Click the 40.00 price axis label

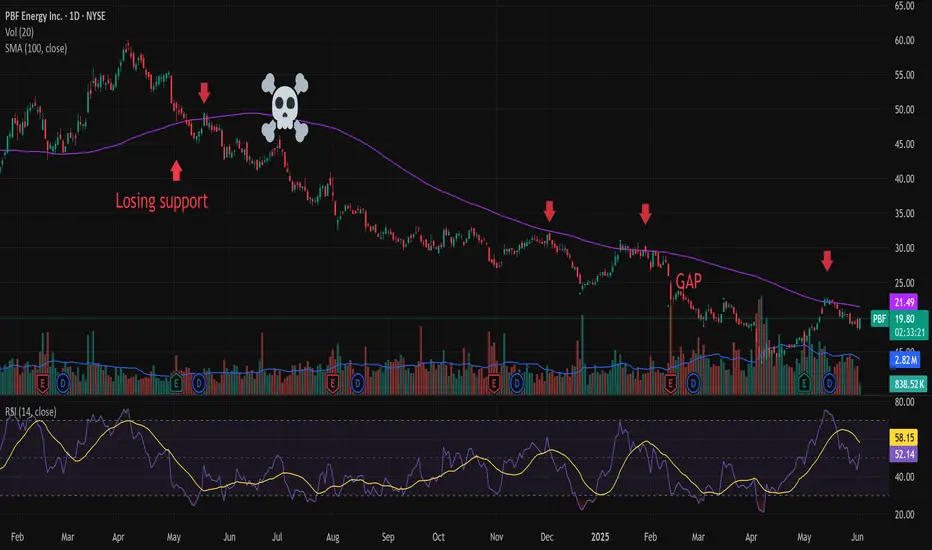coord(904,178)
